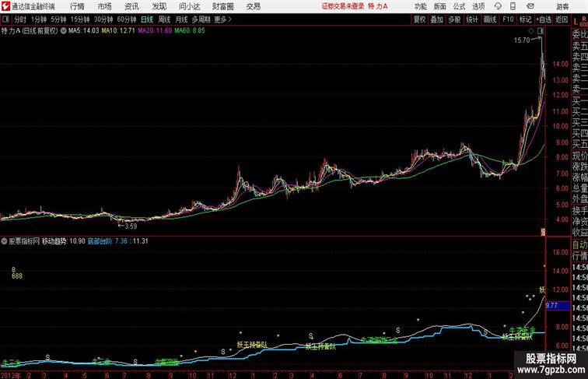Expand sub-chart indicator dropdown near 股票指标网

[4, 241]
